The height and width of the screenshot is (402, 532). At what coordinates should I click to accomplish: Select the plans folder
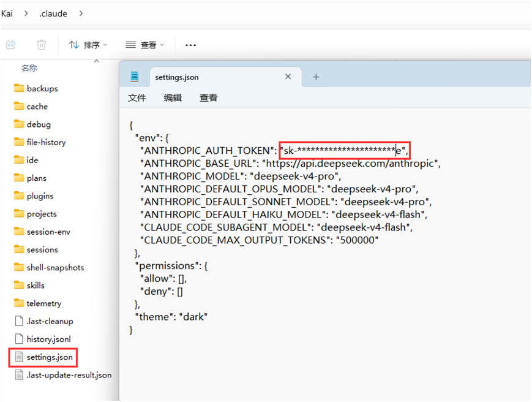coord(30,178)
